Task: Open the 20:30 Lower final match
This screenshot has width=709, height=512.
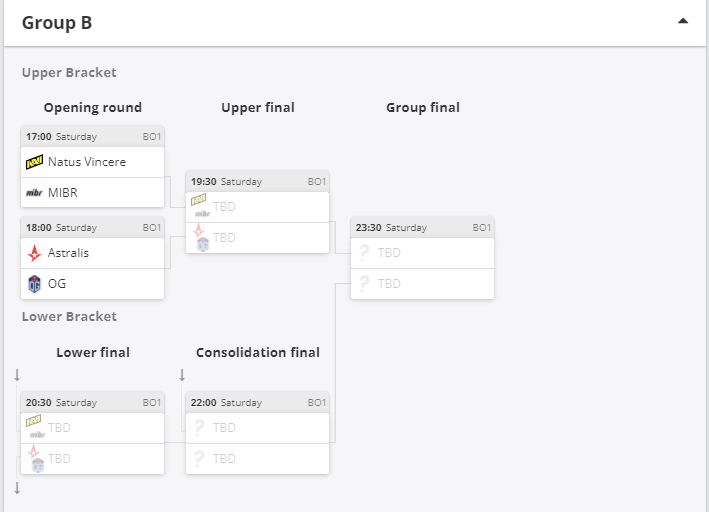Action: pos(92,403)
